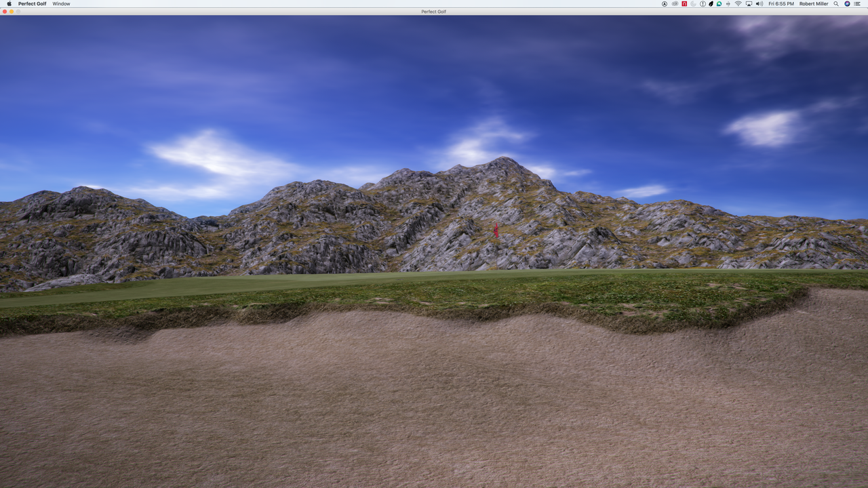
Task: Open Notification Center list icon
Action: click(x=858, y=3)
